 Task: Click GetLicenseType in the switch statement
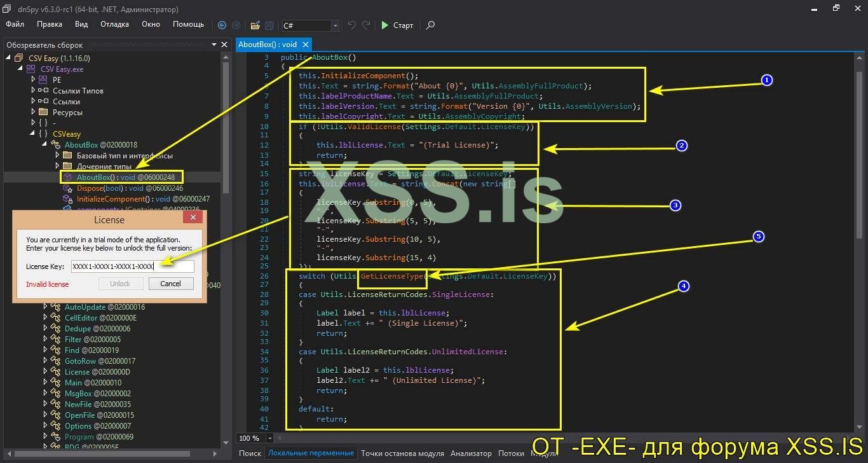tap(391, 276)
